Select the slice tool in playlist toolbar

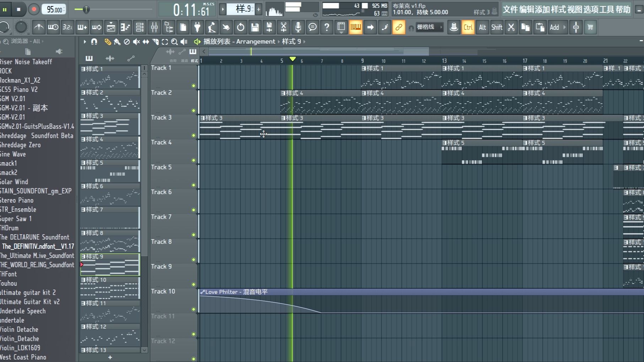tap(155, 42)
